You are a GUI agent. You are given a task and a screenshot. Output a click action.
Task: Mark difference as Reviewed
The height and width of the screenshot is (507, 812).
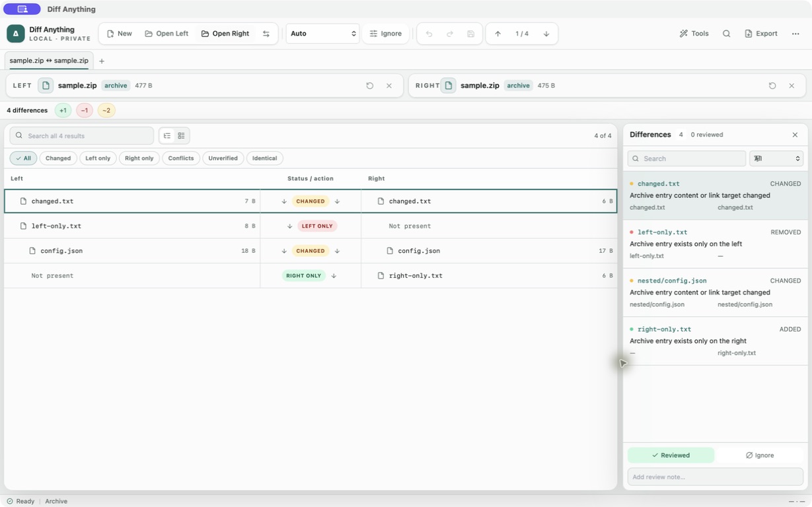click(671, 456)
